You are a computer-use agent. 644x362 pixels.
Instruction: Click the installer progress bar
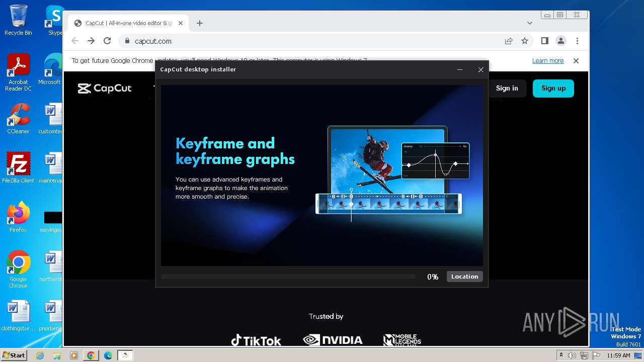coord(288,277)
